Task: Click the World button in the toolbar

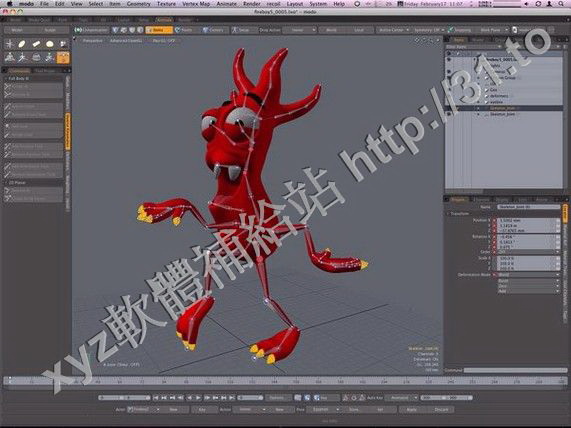Action: [331, 30]
